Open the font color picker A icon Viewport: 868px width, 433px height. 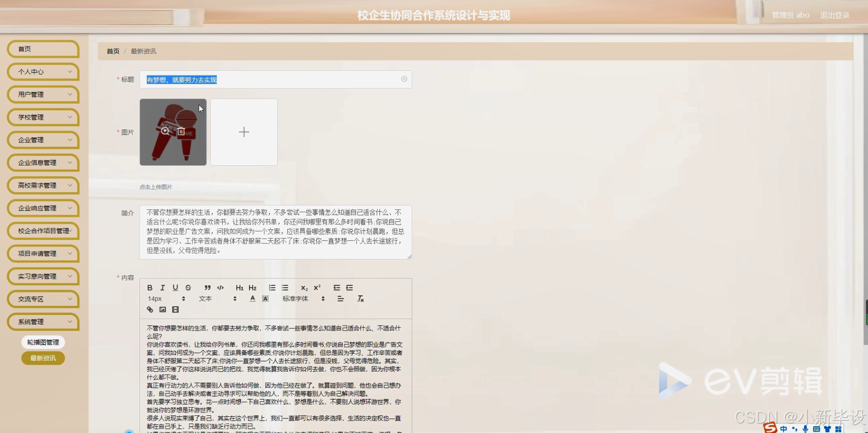[x=252, y=298]
